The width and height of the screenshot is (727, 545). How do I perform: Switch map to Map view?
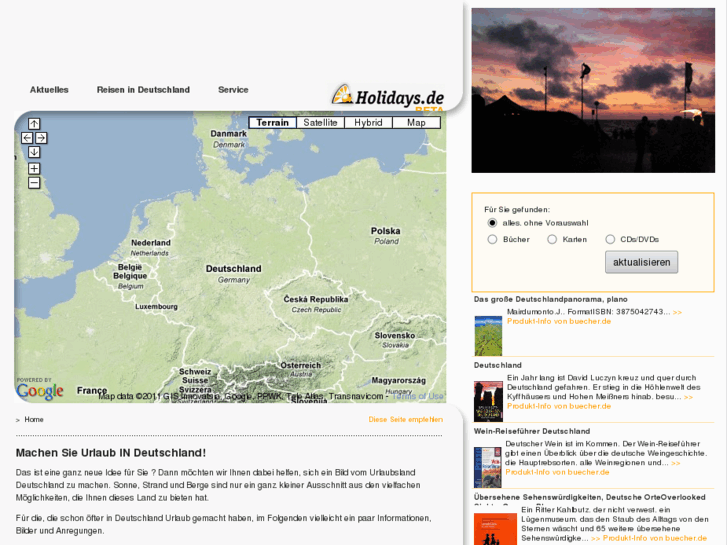pyautogui.click(x=416, y=122)
